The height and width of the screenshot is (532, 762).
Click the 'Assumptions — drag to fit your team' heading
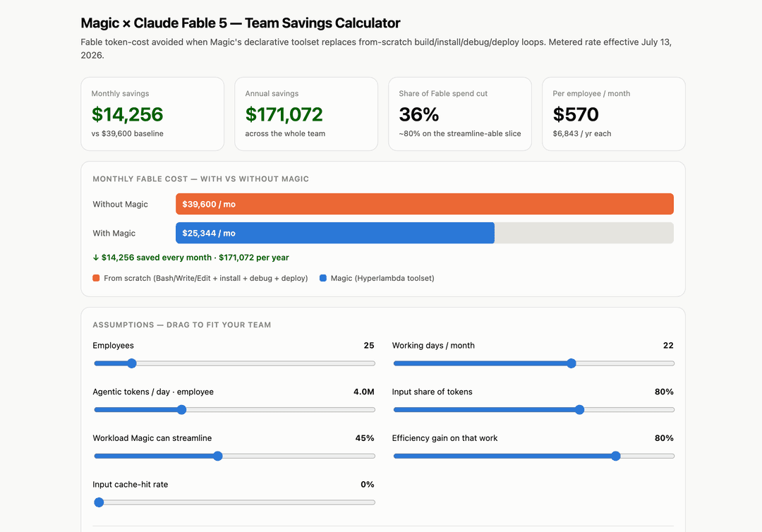(x=182, y=325)
